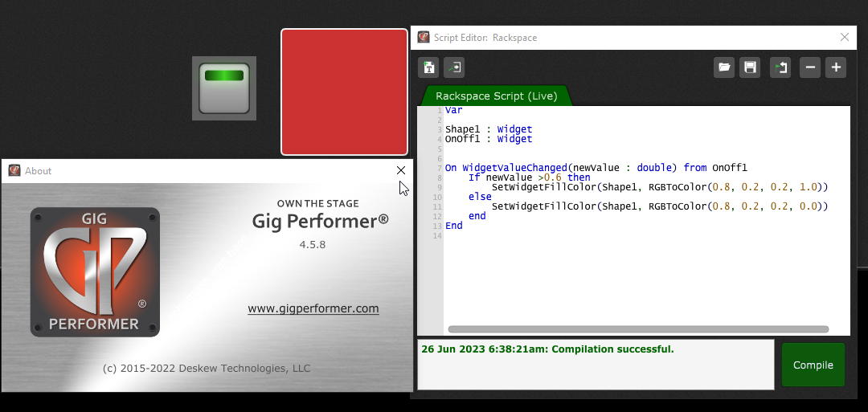Place cursor on the WidgetValueChanged code line
Viewport: 868px width, 412px height.
(596, 168)
